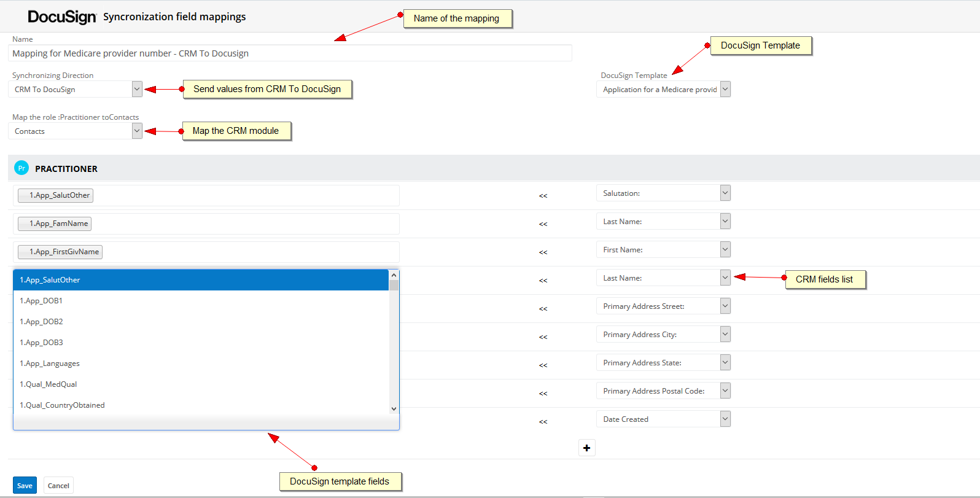980x498 pixels.
Task: Open the First Name CRM field dropdown
Action: (663, 249)
